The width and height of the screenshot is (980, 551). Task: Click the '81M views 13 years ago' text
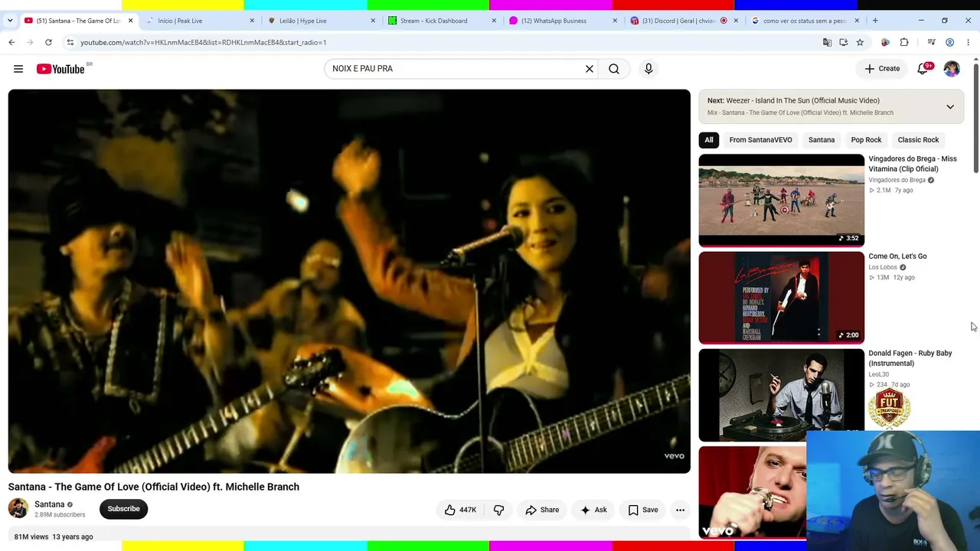pos(54,536)
